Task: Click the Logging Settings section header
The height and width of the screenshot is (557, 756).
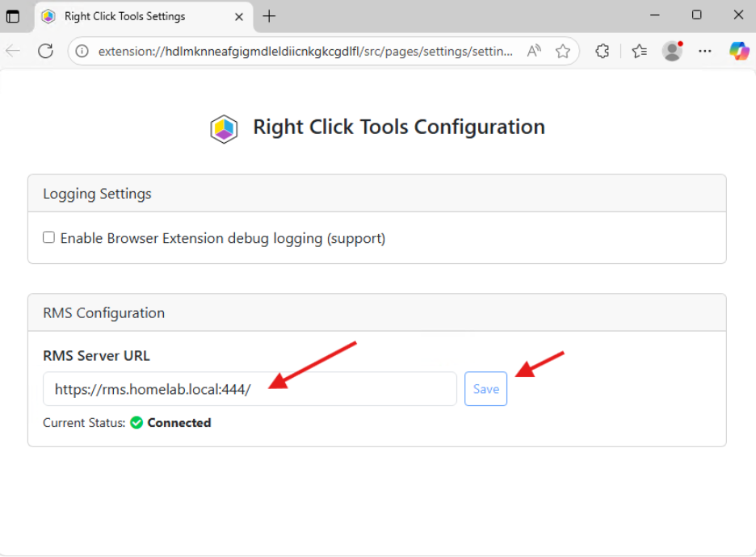Action: (99, 193)
